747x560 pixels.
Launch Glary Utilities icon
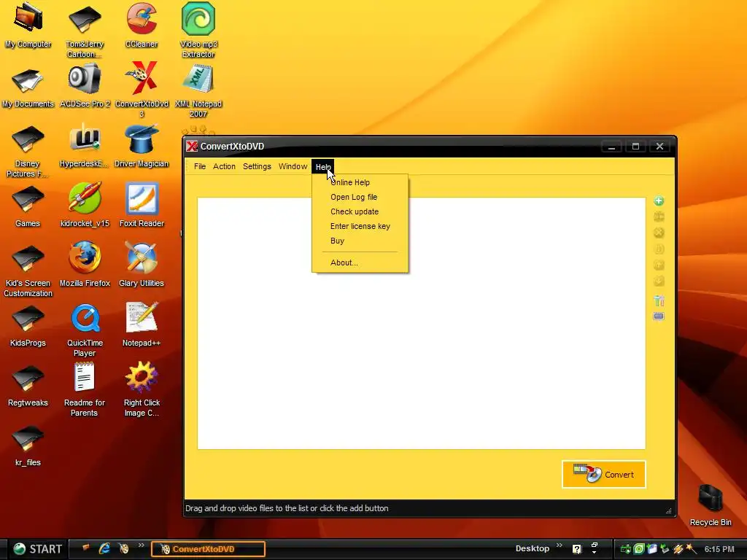pos(142,264)
